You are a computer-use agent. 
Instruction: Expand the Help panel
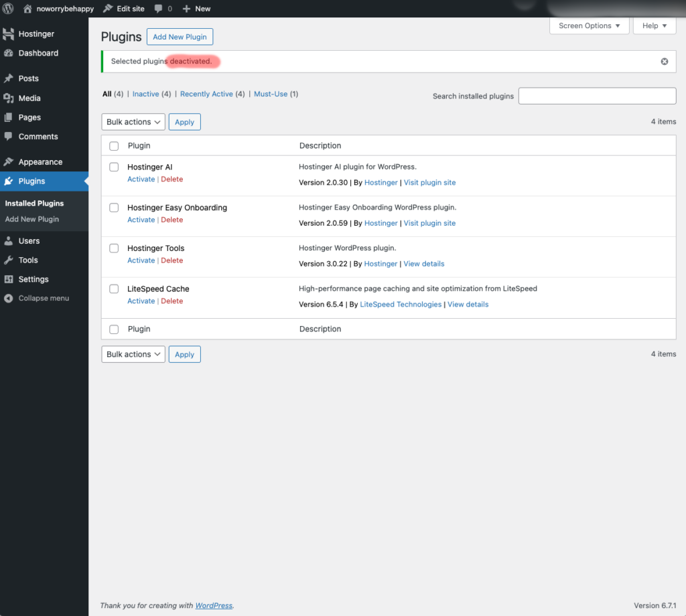[x=654, y=25]
